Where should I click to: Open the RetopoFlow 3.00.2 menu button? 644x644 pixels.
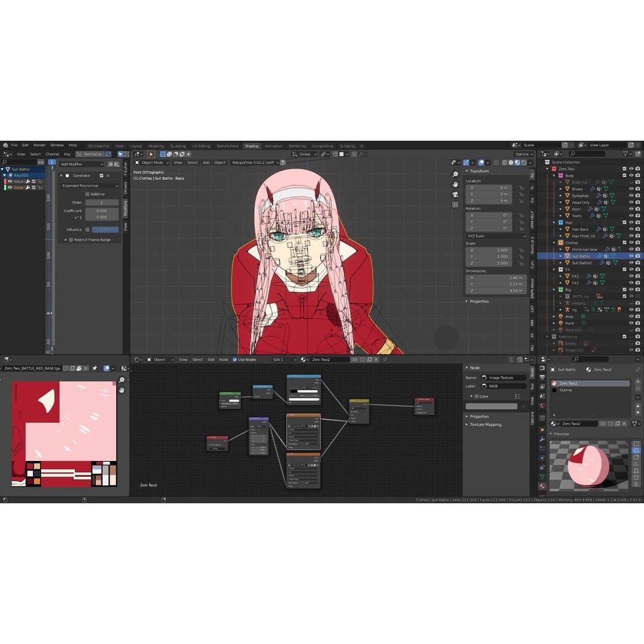pyautogui.click(x=254, y=163)
